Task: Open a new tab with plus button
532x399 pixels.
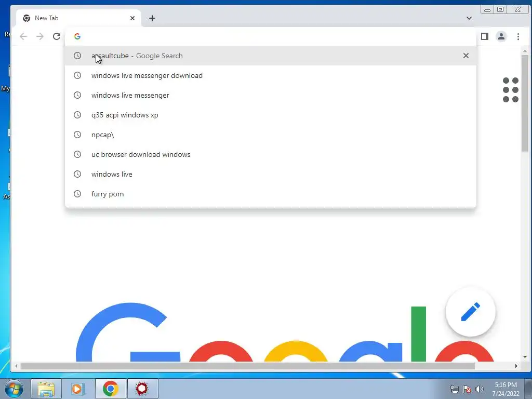Action: pyautogui.click(x=152, y=18)
